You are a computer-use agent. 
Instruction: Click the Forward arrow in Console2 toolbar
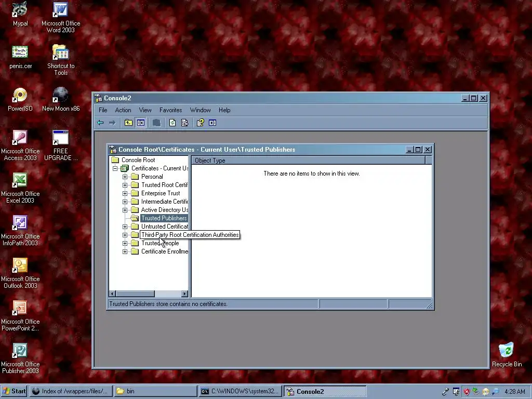[x=112, y=123]
